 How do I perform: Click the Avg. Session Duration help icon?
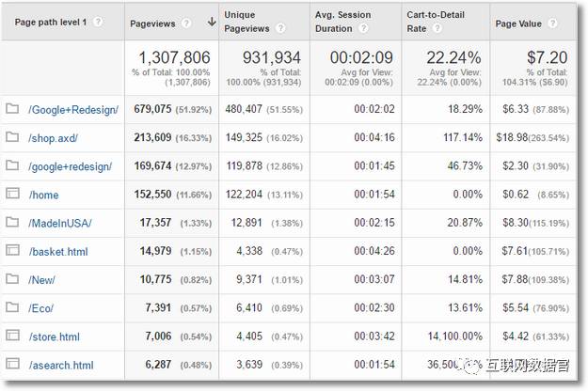coord(363,28)
